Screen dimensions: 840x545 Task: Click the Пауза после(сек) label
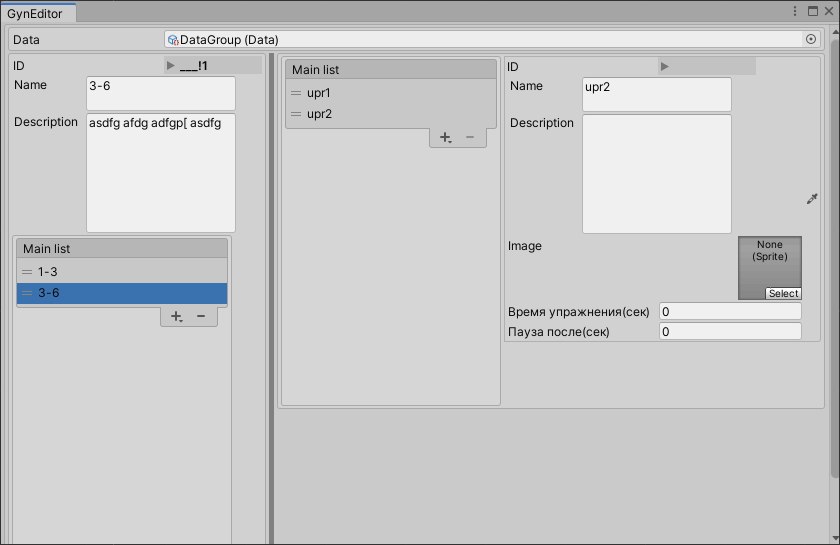(x=559, y=332)
